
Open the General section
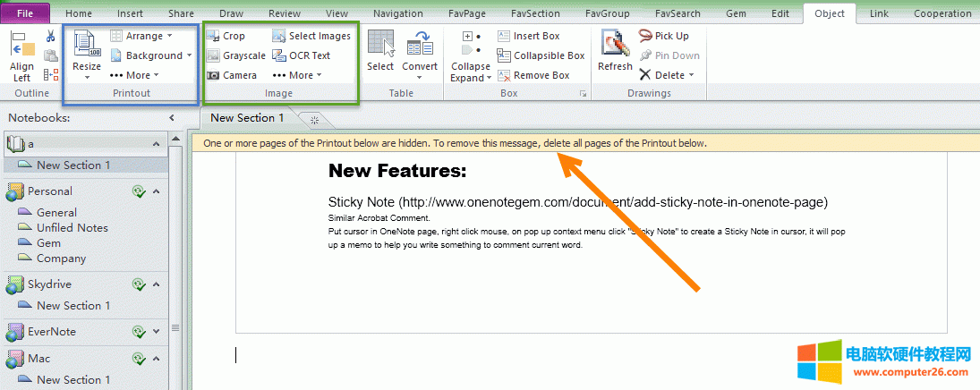(x=57, y=213)
